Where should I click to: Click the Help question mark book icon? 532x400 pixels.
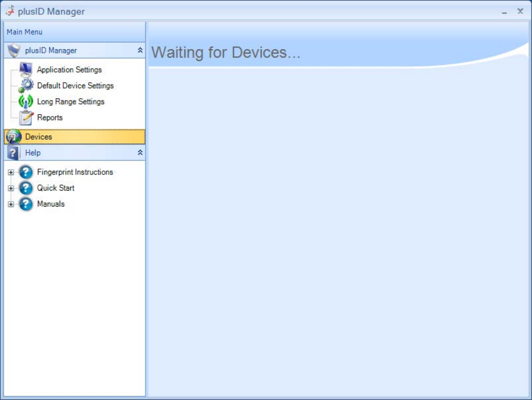13,153
